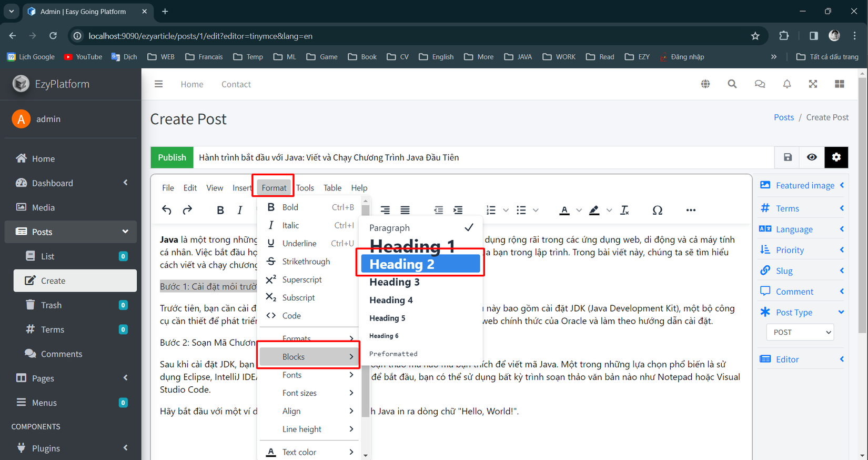
Task: Toggle fullscreen with the expand arrows icon
Action: [x=813, y=84]
